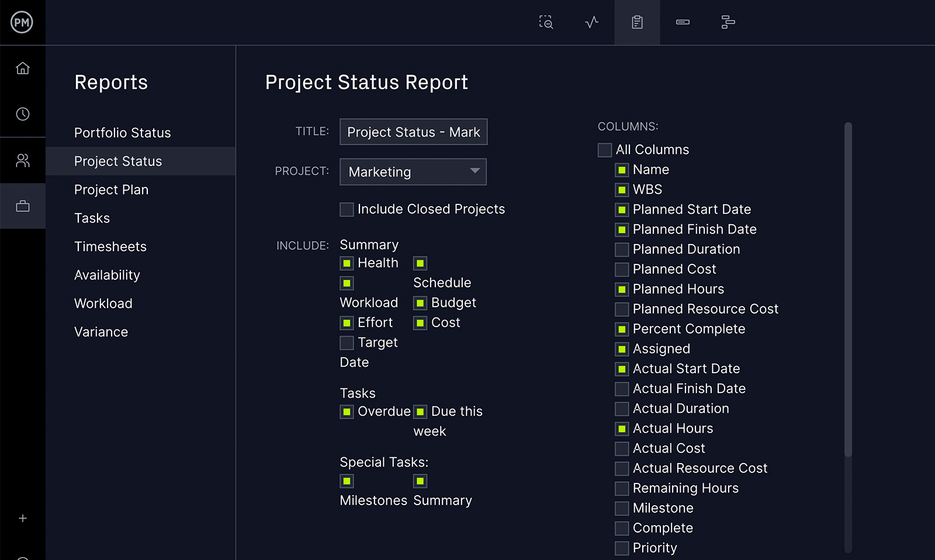Viewport: 935px width, 560px height.
Task: Open the Project dropdown showing Marketing
Action: point(413,172)
